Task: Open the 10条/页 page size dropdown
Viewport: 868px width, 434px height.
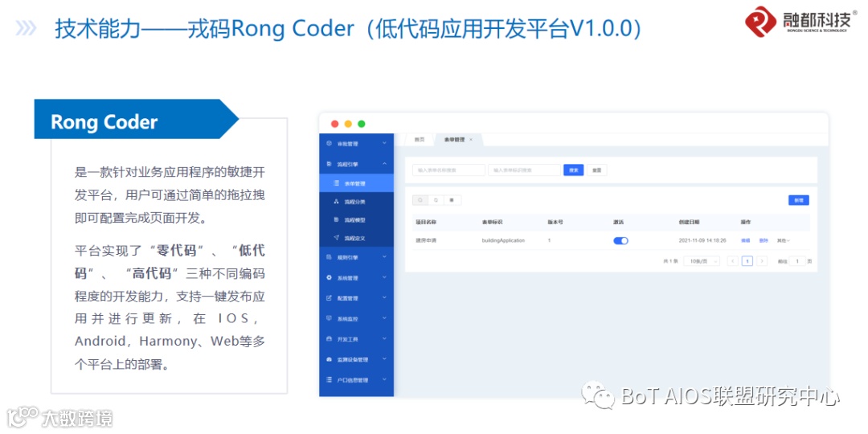Action: (x=702, y=260)
